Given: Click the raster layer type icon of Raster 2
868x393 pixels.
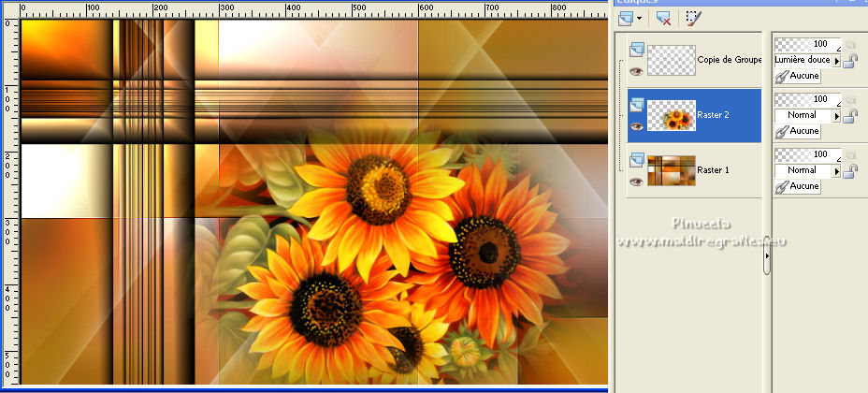Looking at the screenshot, I should pos(637,105).
